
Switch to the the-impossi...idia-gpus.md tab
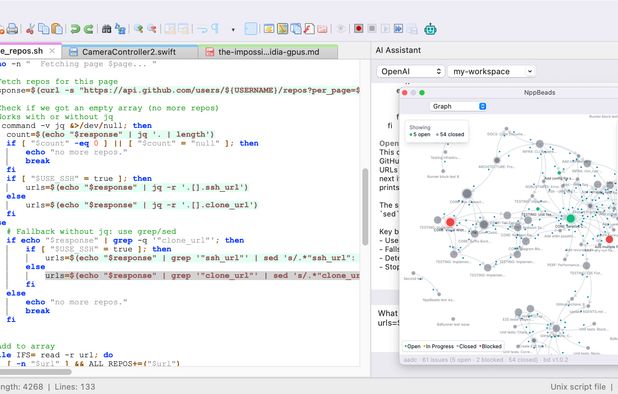click(x=268, y=52)
